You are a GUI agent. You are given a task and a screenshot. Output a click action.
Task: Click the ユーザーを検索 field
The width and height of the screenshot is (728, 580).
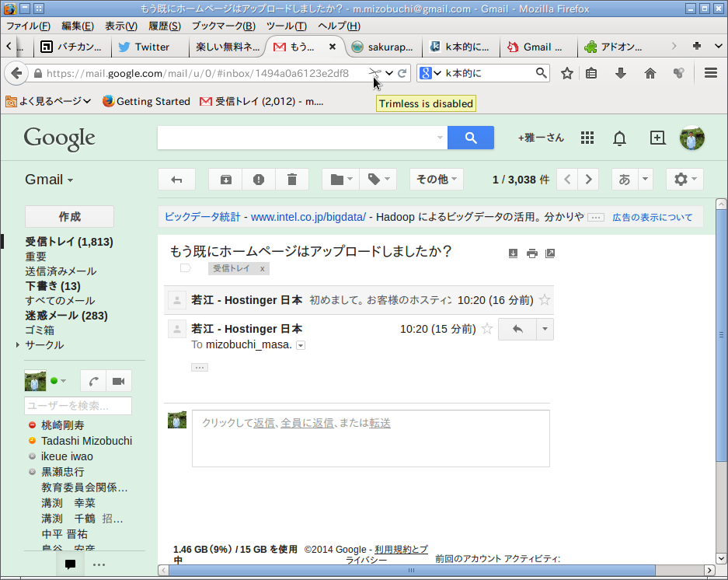pyautogui.click(x=78, y=406)
